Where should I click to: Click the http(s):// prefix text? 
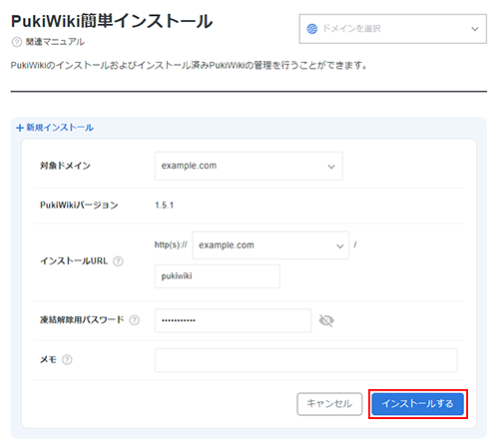(171, 245)
